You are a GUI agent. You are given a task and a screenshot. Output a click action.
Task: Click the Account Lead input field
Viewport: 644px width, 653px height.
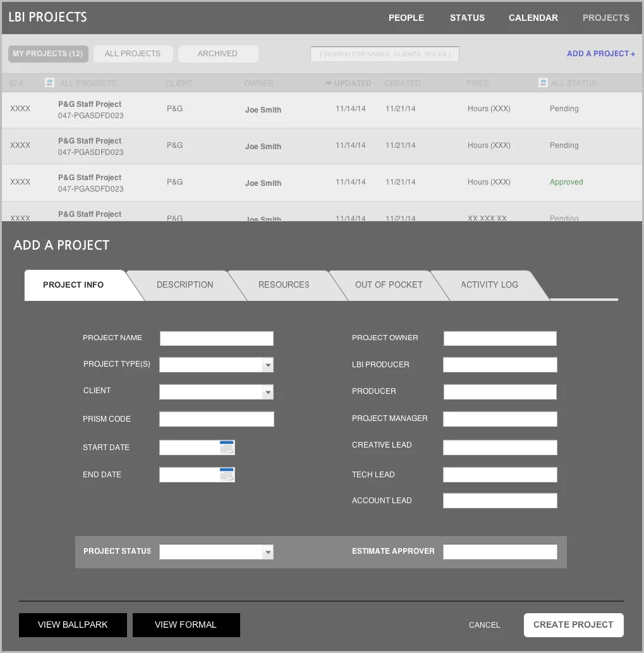[x=500, y=501]
